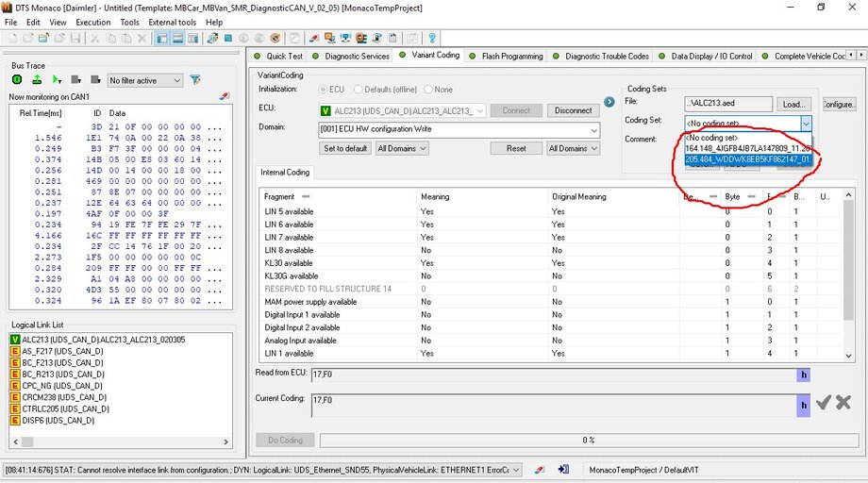Click the Reset button
The image size is (868, 483).
click(516, 148)
